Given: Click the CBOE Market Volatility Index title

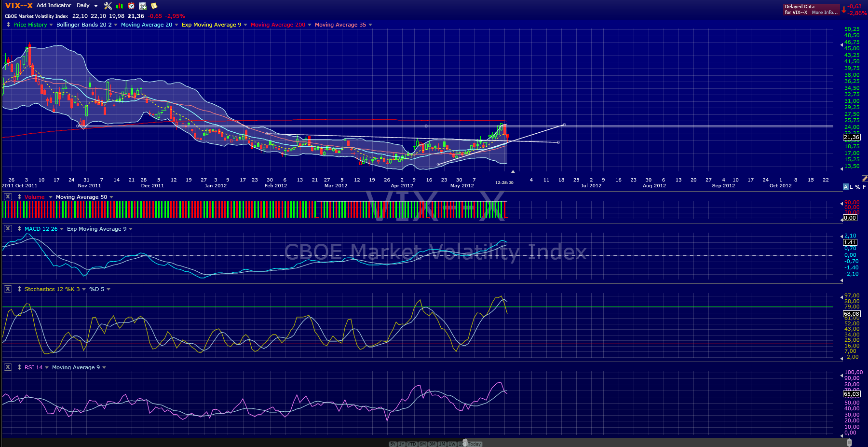Looking at the screenshot, I should coord(37,16).
